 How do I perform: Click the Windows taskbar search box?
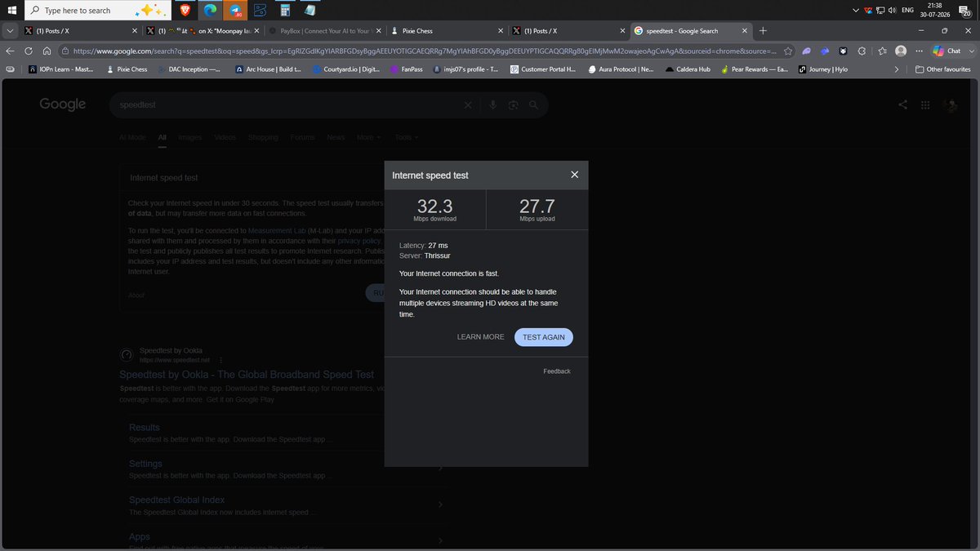point(98,10)
